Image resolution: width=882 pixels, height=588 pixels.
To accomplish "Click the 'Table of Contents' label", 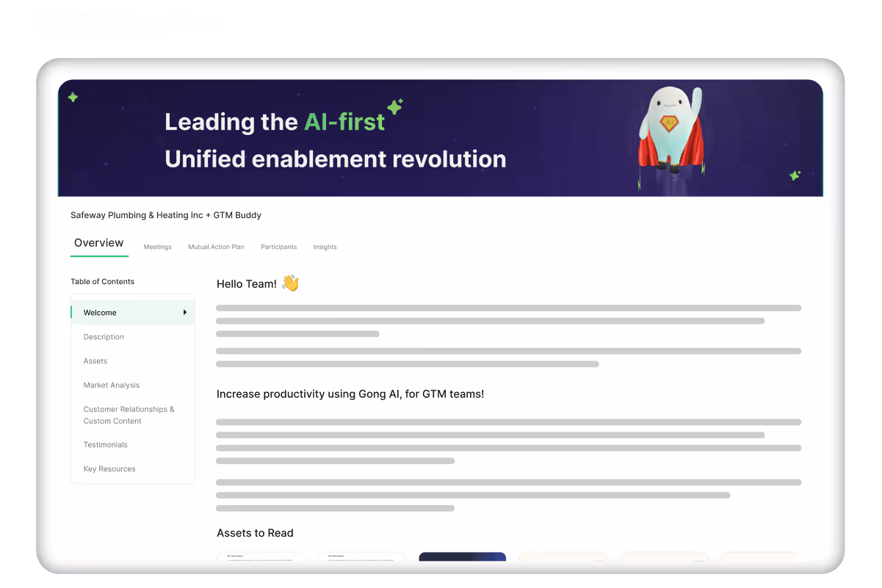I will pos(103,282).
